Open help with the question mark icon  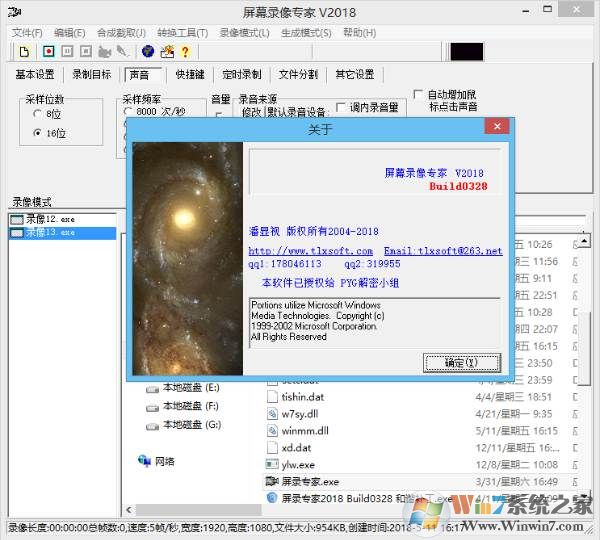(185, 52)
